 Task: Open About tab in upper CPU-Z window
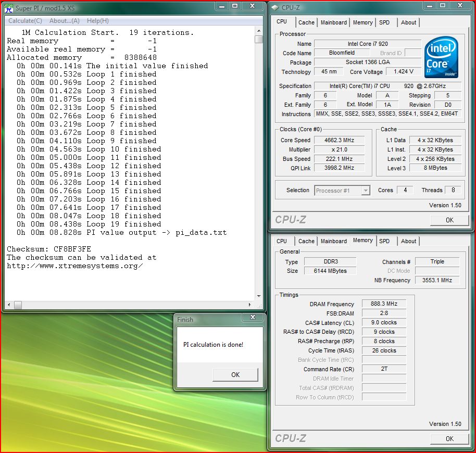coord(408,22)
